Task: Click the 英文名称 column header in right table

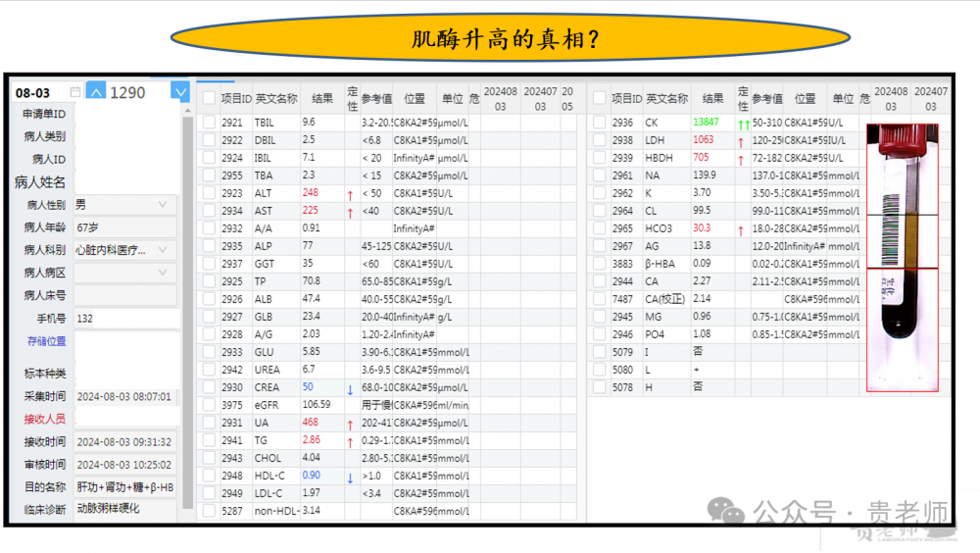Action: [666, 99]
